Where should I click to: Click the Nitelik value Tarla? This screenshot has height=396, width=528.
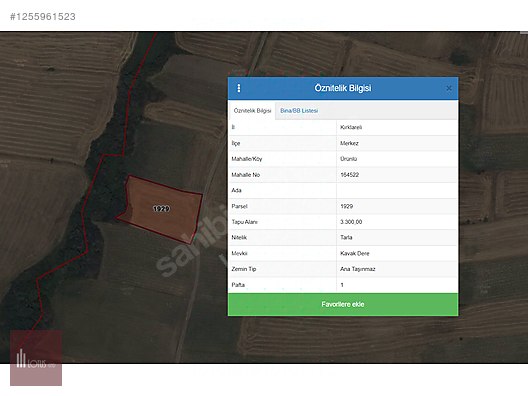point(346,237)
